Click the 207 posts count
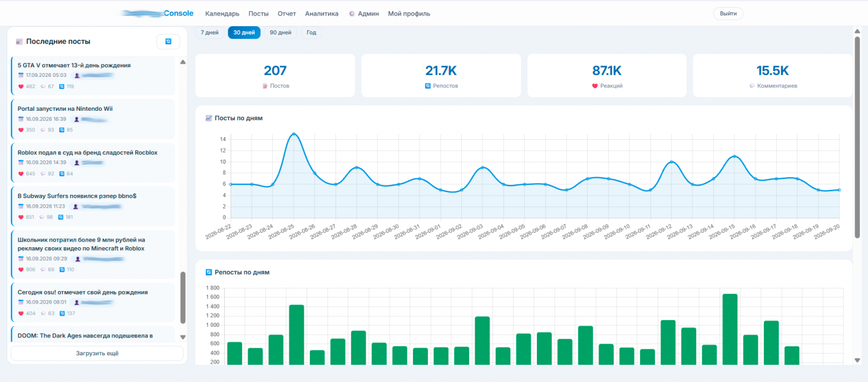Screen dimensions: 868x382 275,71
